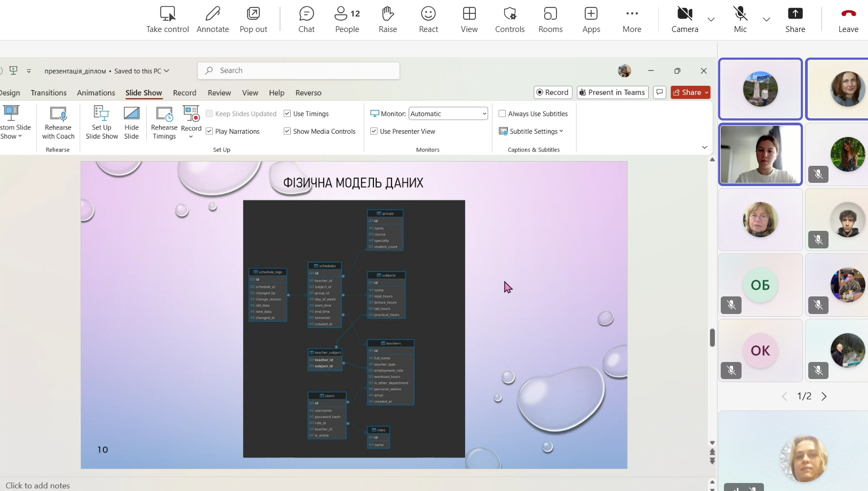Open Saved to this PC dropdown
The image size is (868, 491).
142,71
